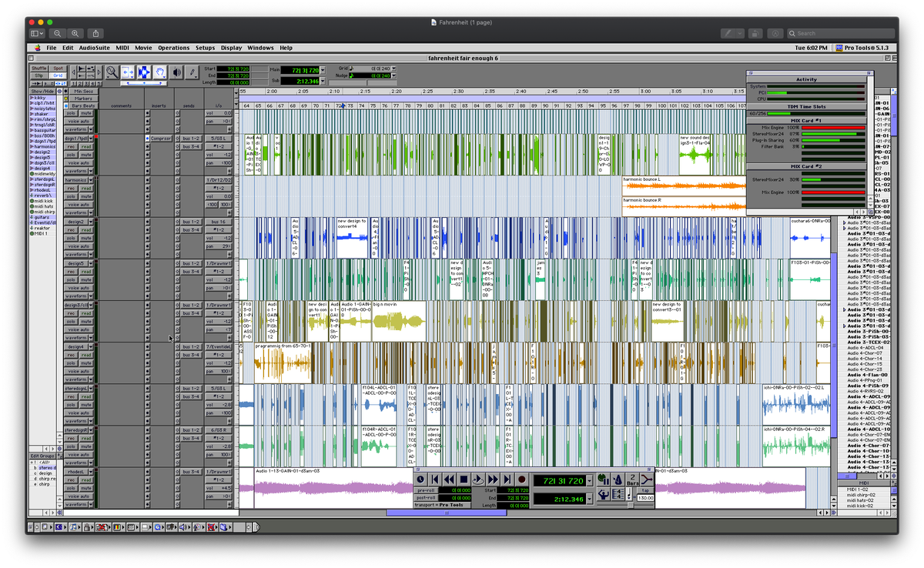924x568 pixels.
Task: Enable Shuffle edit mode
Action: [x=39, y=68]
